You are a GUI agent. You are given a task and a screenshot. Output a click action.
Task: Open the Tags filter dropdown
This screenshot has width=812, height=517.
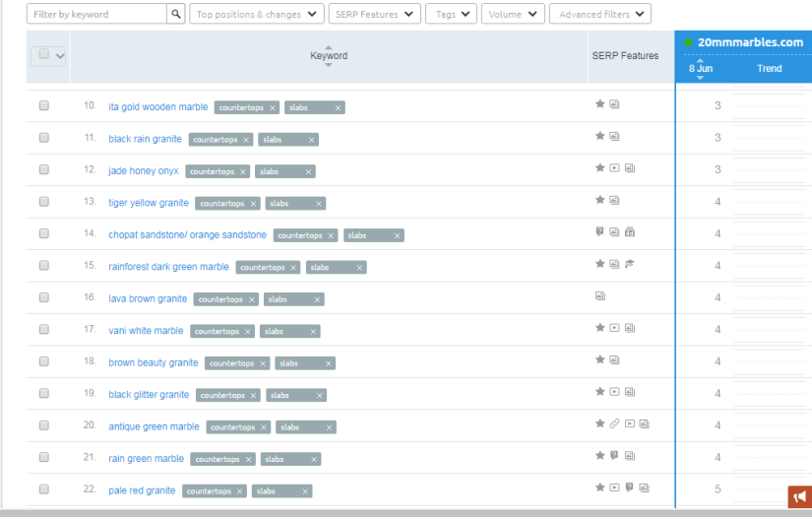pyautogui.click(x=451, y=14)
